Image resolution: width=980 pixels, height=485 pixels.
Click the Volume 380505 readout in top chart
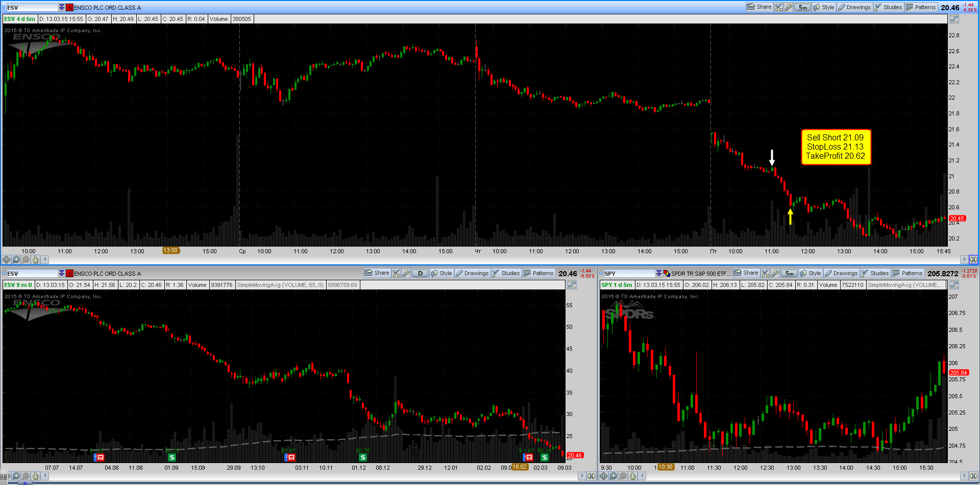pos(231,19)
